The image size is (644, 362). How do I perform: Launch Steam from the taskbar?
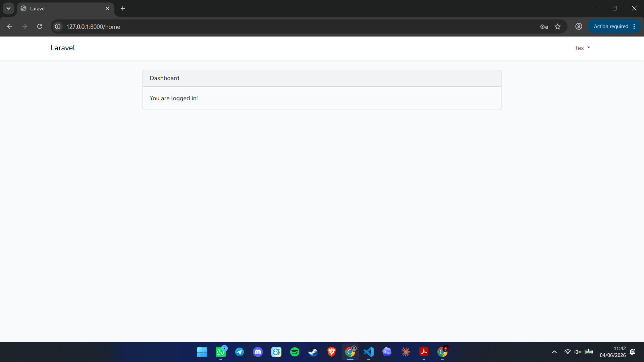coord(313,352)
